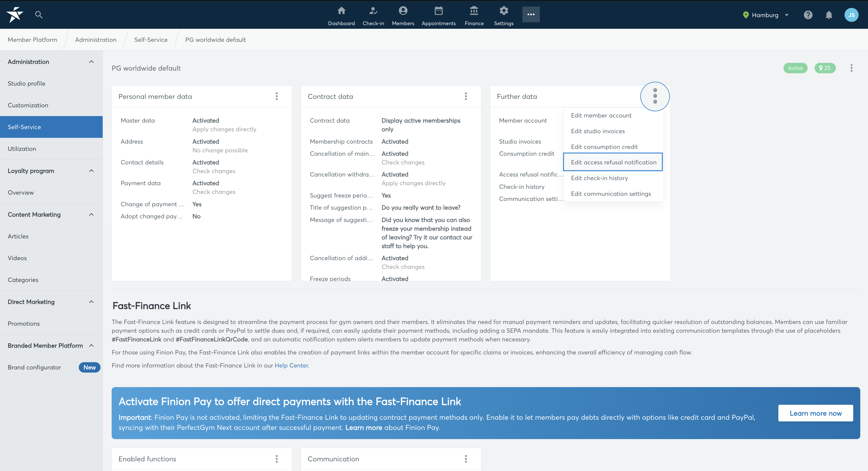The height and width of the screenshot is (471, 868).
Task: Select Edit access refusal notification
Action: click(613, 162)
